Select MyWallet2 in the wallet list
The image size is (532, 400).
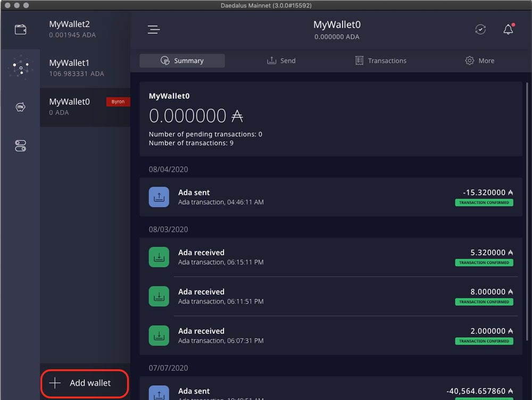click(x=85, y=29)
